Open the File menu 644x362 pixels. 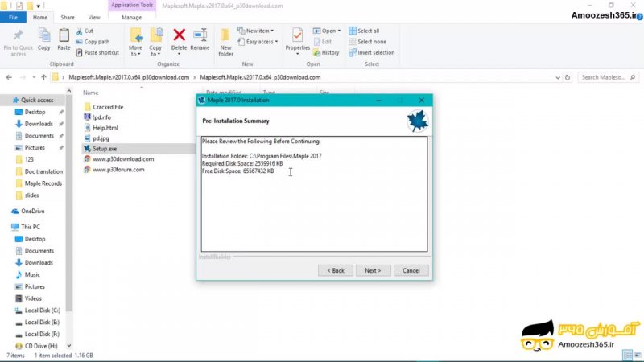point(13,17)
